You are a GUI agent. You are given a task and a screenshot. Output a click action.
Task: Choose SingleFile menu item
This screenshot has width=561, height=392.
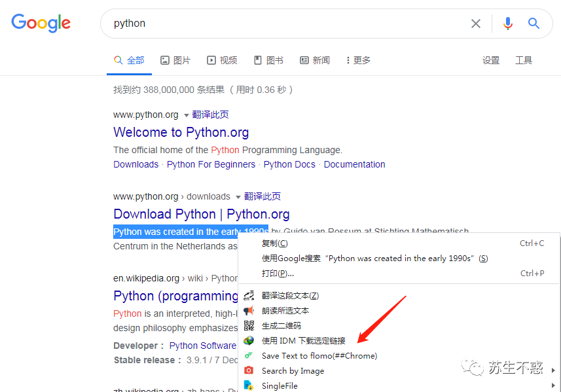(399, 385)
